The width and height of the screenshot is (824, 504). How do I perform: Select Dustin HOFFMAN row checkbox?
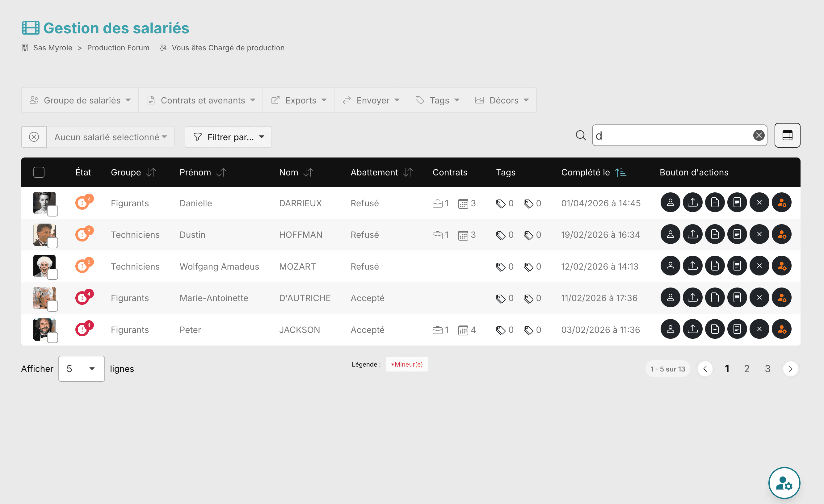click(x=53, y=243)
